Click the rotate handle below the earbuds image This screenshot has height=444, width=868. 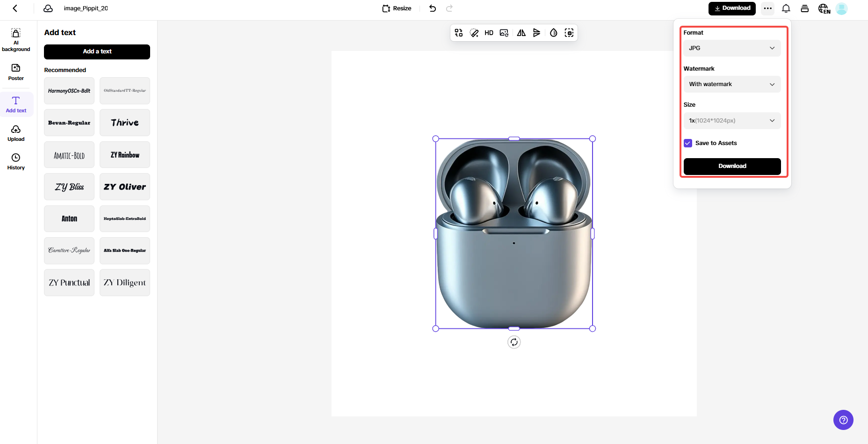514,342
